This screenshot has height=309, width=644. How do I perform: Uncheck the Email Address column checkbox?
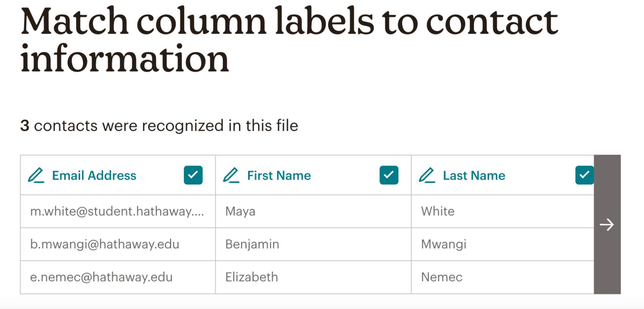click(x=193, y=175)
